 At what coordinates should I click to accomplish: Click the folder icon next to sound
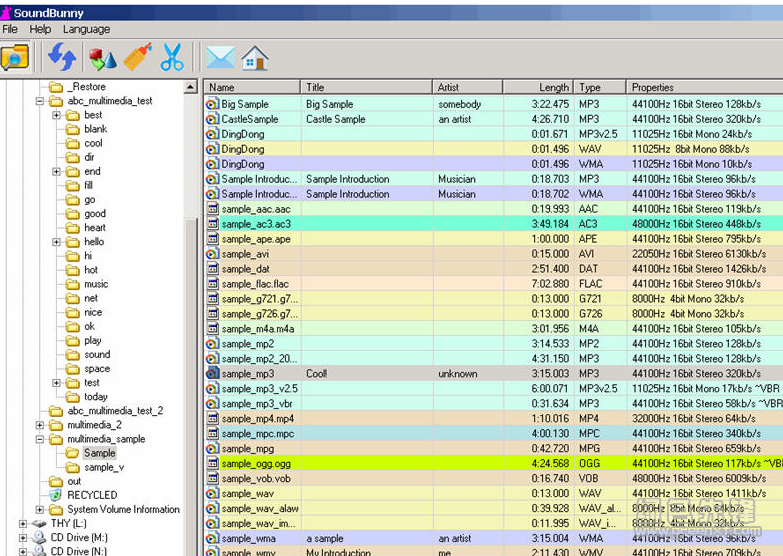(x=73, y=355)
